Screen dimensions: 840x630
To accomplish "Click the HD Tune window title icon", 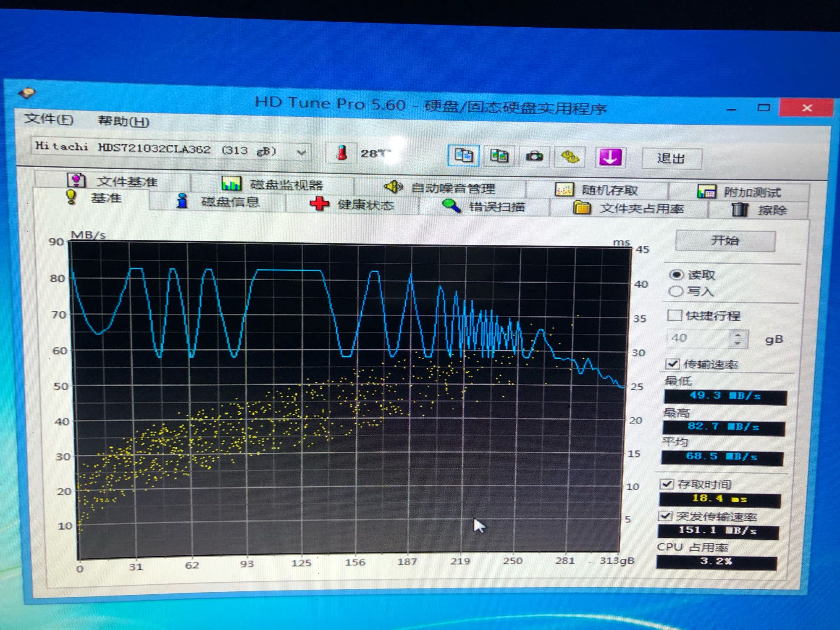I will 28,92.
